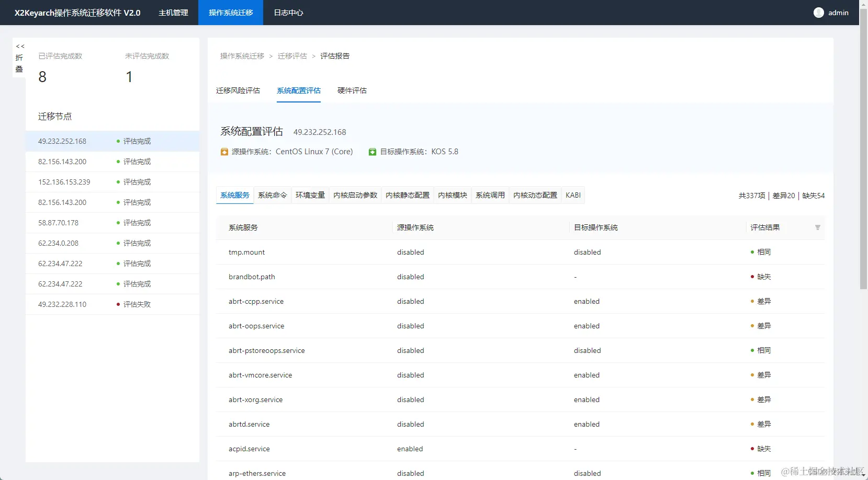Click the 缺失 result for brandbot.path
Image resolution: width=868 pixels, height=480 pixels.
[x=764, y=277]
